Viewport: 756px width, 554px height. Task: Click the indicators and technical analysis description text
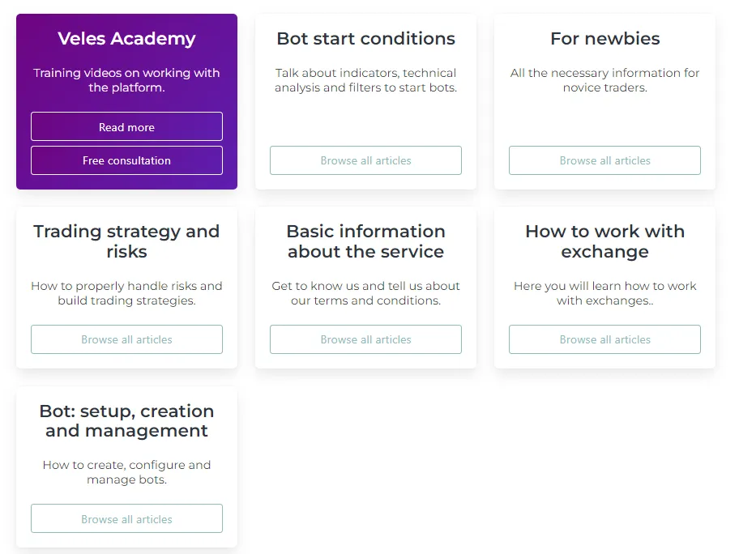coord(365,80)
